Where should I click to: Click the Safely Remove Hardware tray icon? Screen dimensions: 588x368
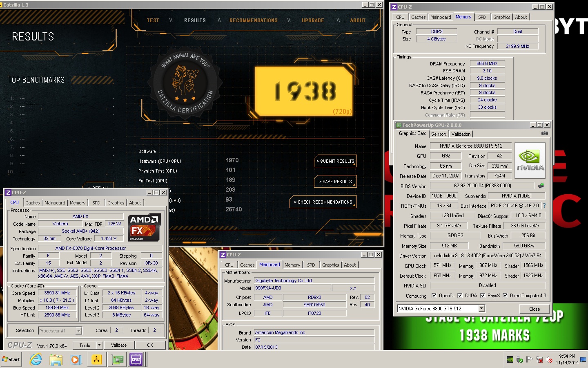point(520,360)
